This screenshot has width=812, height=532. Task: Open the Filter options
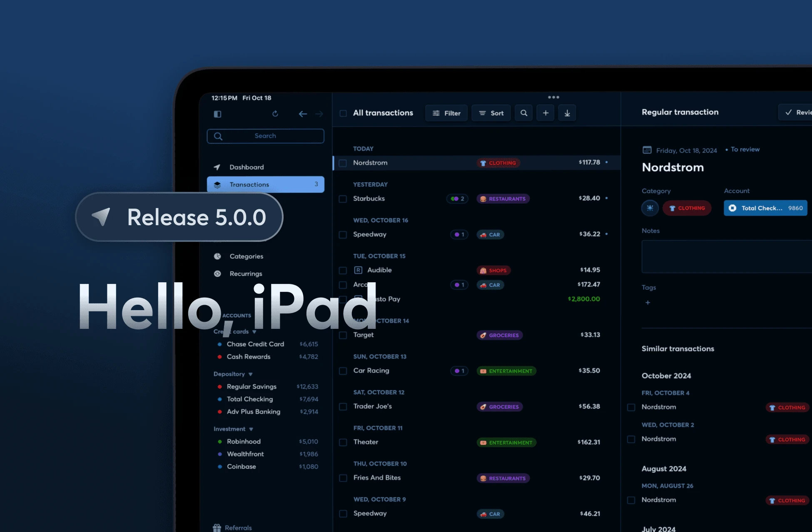point(446,113)
